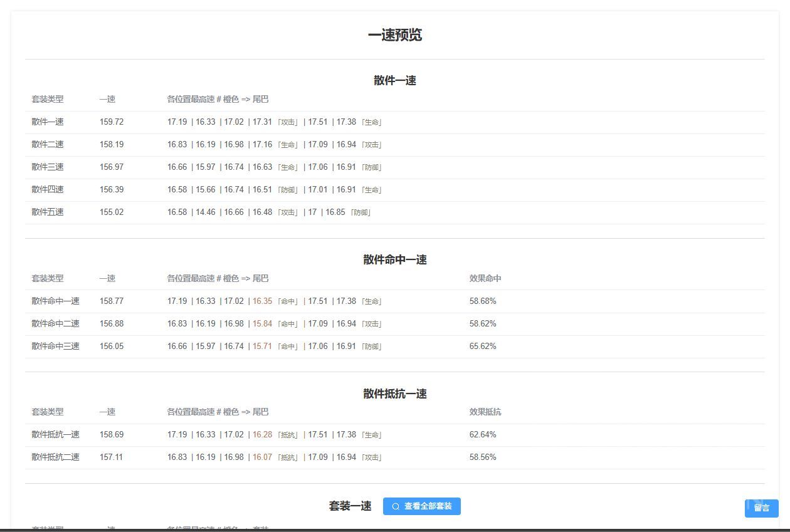Viewport: 790px width, 532px height.
Task: Click the 散件命中一速 row label
Action: 55,301
